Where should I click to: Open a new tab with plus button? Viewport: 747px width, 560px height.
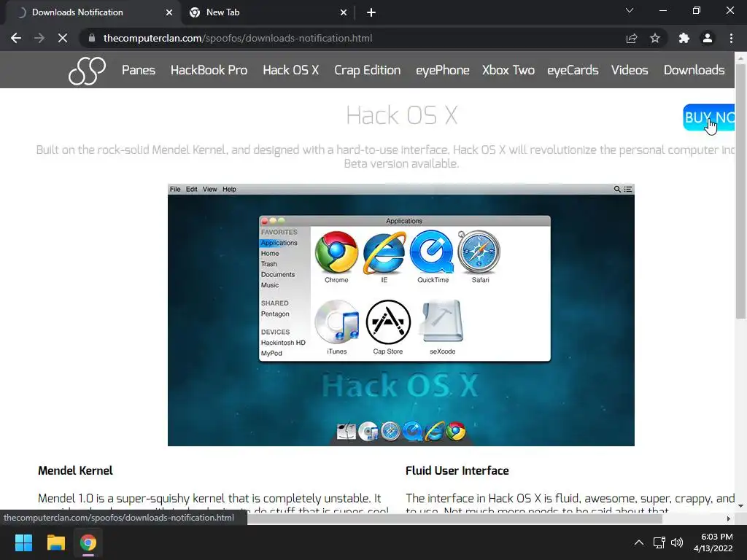[x=371, y=12]
